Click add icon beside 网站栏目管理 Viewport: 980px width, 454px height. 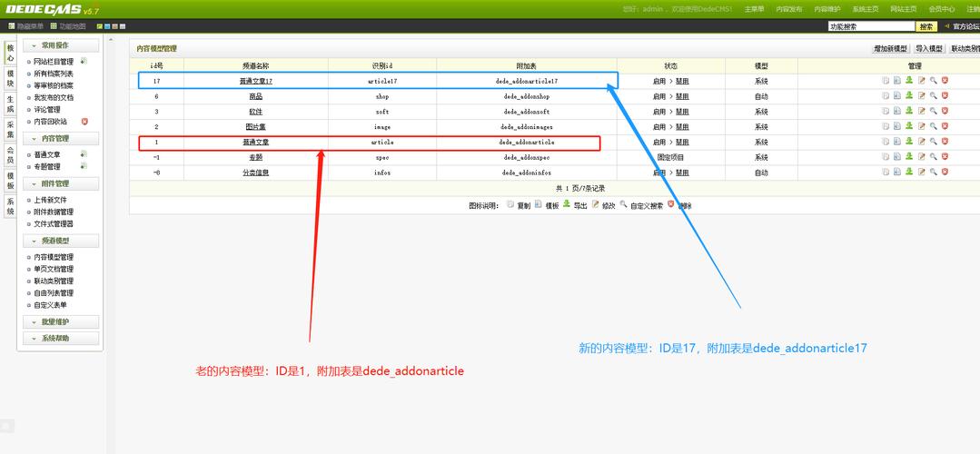coord(84,61)
